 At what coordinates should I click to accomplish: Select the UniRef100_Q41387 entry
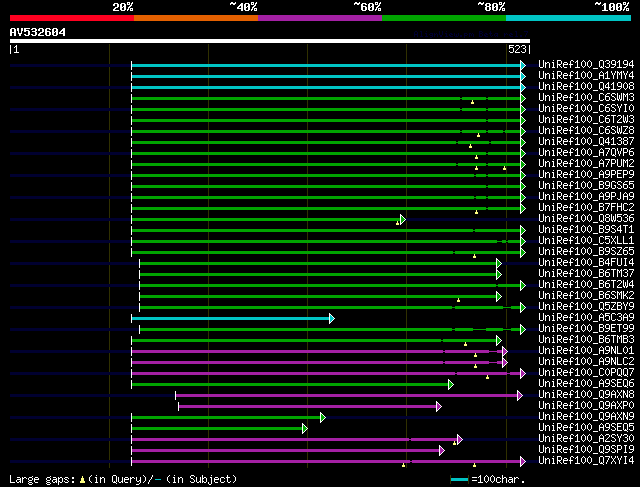click(x=586, y=142)
